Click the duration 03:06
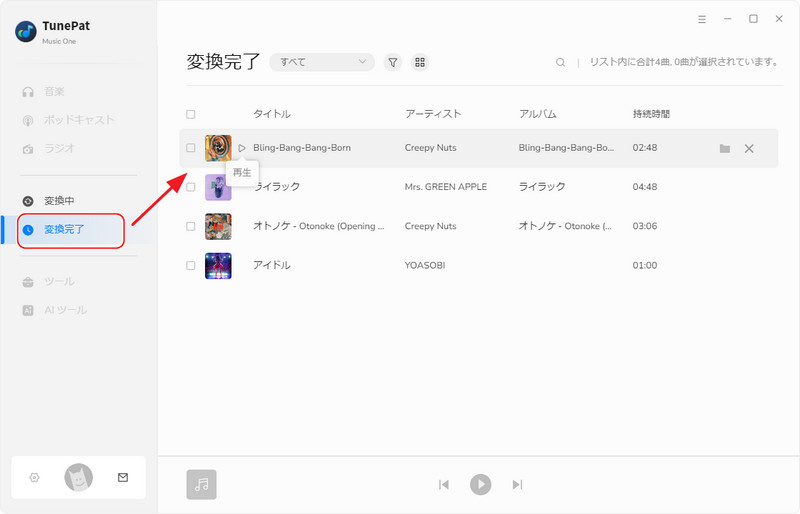The width and height of the screenshot is (800, 514). tap(645, 226)
